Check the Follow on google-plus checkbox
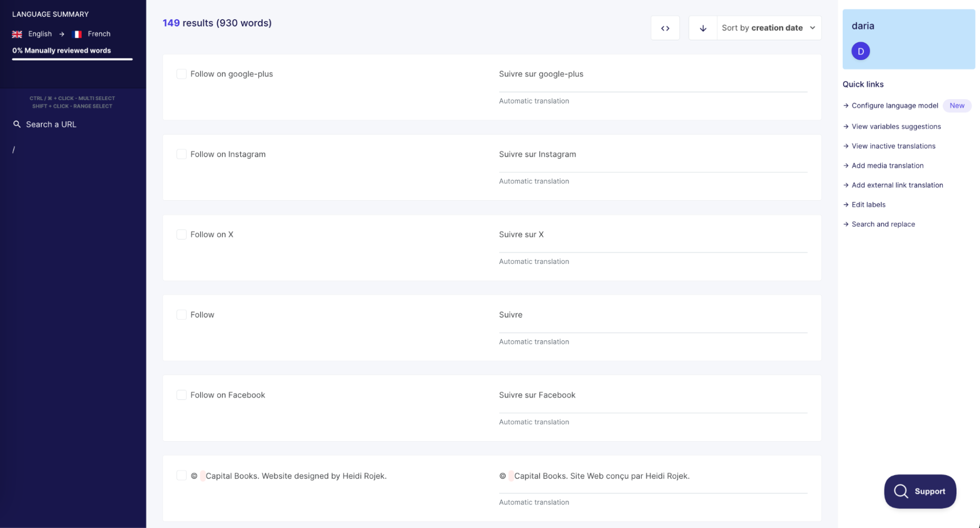The height and width of the screenshot is (528, 980). [181, 74]
